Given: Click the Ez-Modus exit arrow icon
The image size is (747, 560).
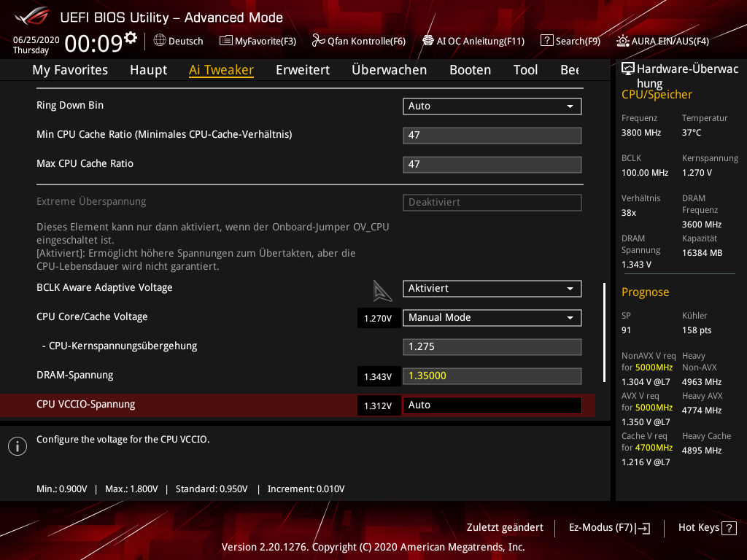Looking at the screenshot, I should click(643, 528).
